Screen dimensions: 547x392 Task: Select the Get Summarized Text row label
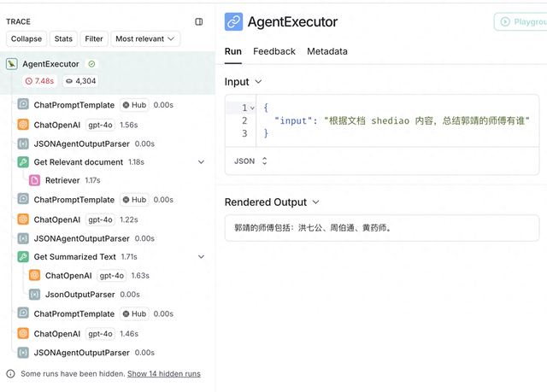pyautogui.click(x=74, y=257)
